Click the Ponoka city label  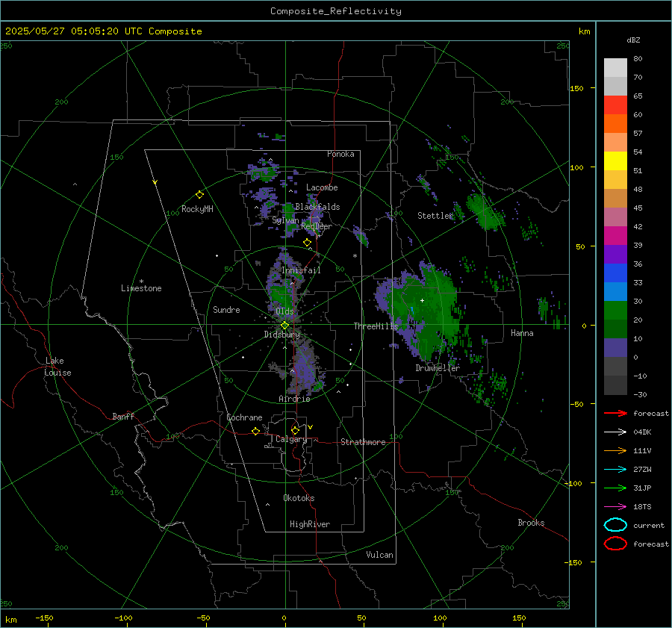(x=340, y=154)
